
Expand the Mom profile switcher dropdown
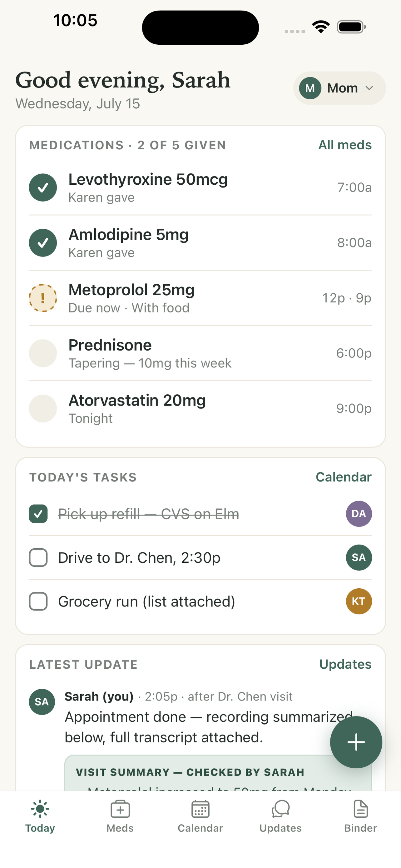coord(339,88)
